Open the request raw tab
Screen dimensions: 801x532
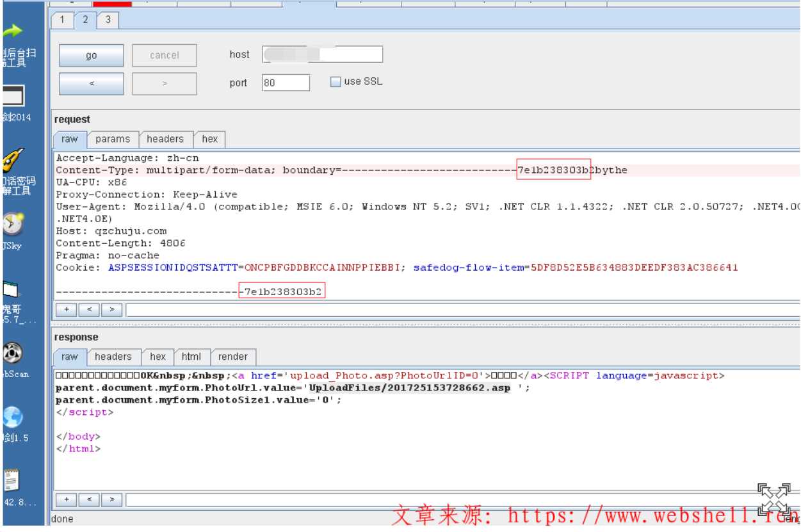point(70,139)
